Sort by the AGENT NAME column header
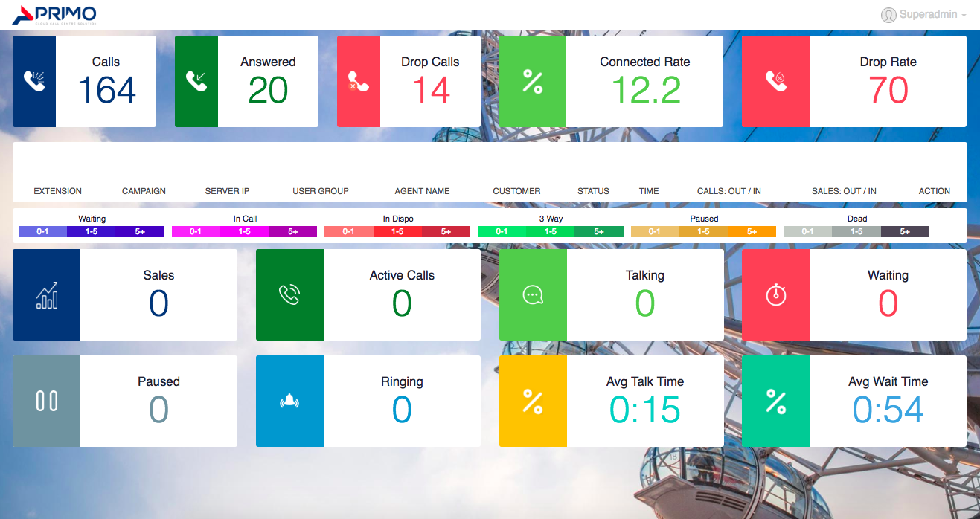This screenshot has width=980, height=519. pyautogui.click(x=422, y=191)
